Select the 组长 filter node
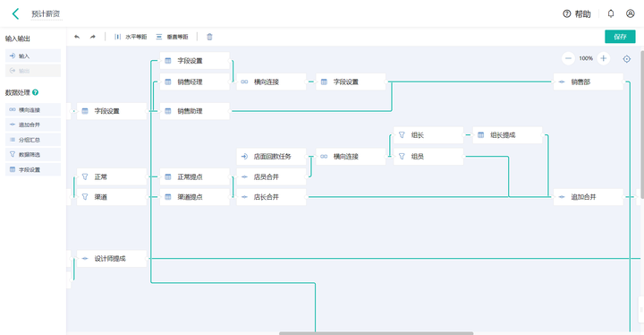Viewport: 644px width, 335px height. click(x=428, y=135)
